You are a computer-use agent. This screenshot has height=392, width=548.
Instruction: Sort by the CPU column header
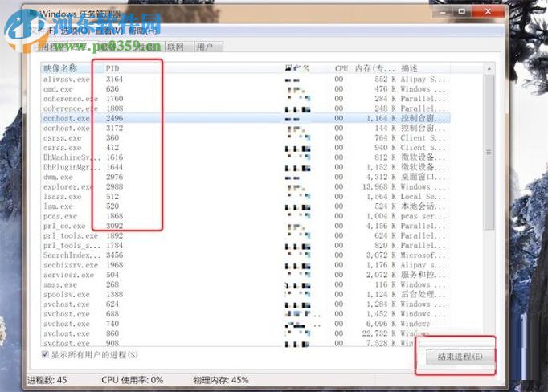pyautogui.click(x=341, y=68)
